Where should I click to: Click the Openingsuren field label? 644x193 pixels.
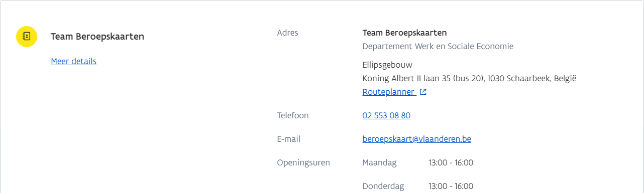[x=303, y=163]
